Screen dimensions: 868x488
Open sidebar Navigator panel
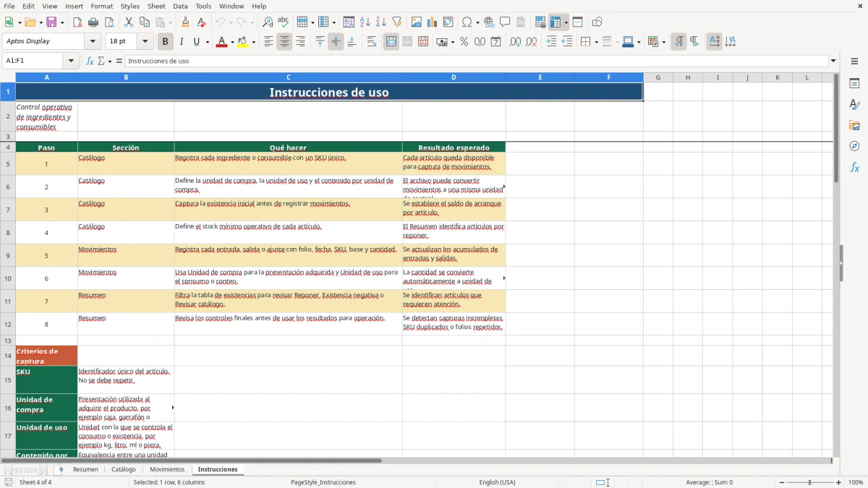pos(854,147)
